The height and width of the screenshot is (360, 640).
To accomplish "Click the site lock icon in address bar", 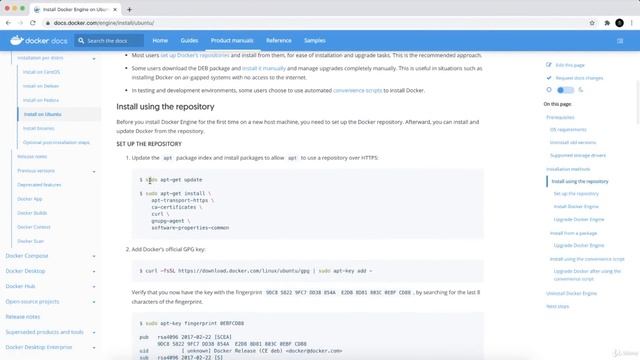I will click(x=48, y=23).
